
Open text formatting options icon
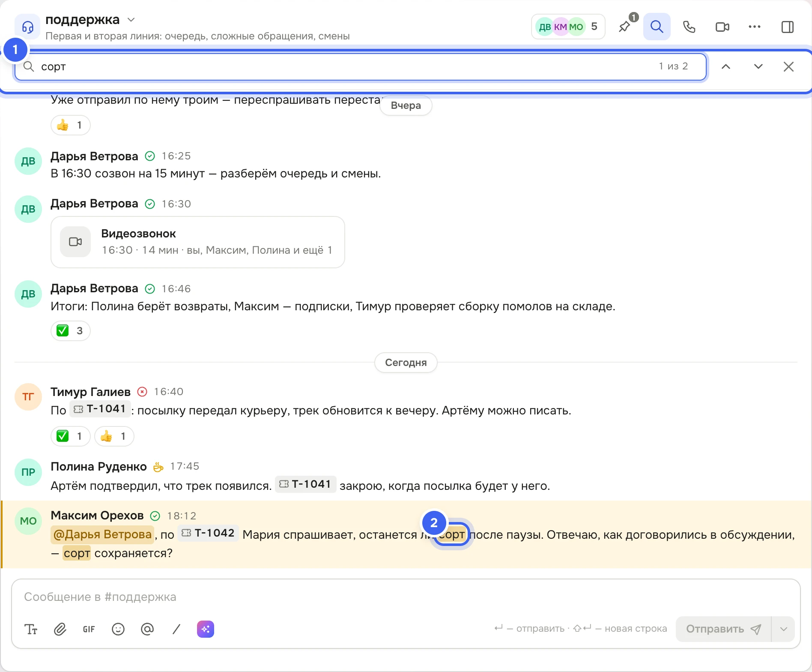31,629
